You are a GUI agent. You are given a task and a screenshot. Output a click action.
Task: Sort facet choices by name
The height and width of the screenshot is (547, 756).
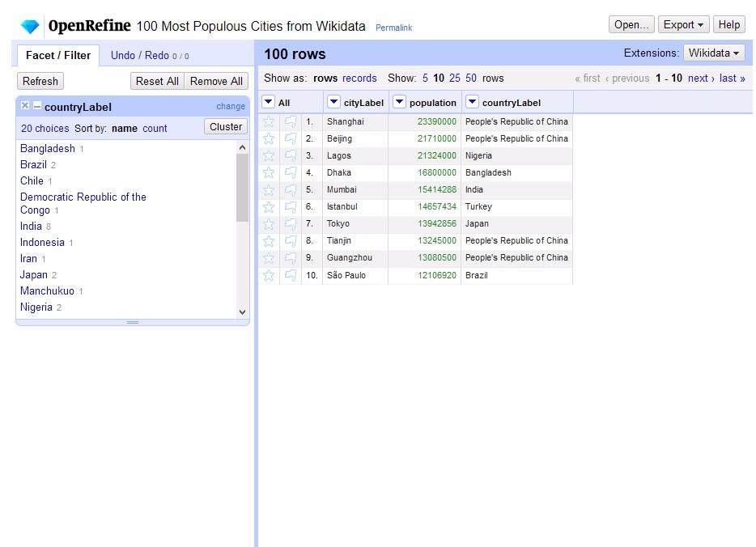pyautogui.click(x=125, y=129)
